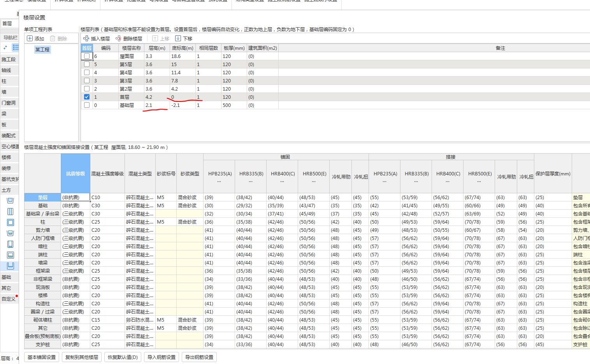Viewport: 590px width, 364px height.
Task: Click the 添加 plus icon in 单项工程列表
Action: 30,38
